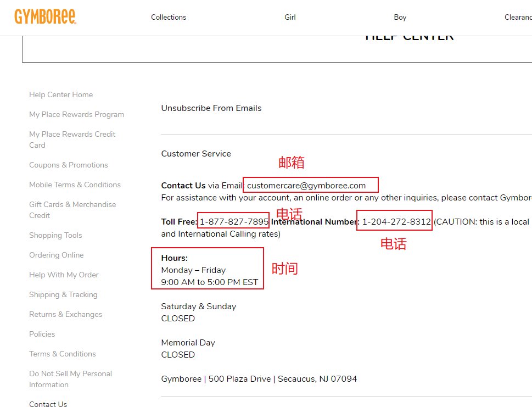Image resolution: width=532 pixels, height=407 pixels.
Task: Open the Policies section
Action: (42, 334)
